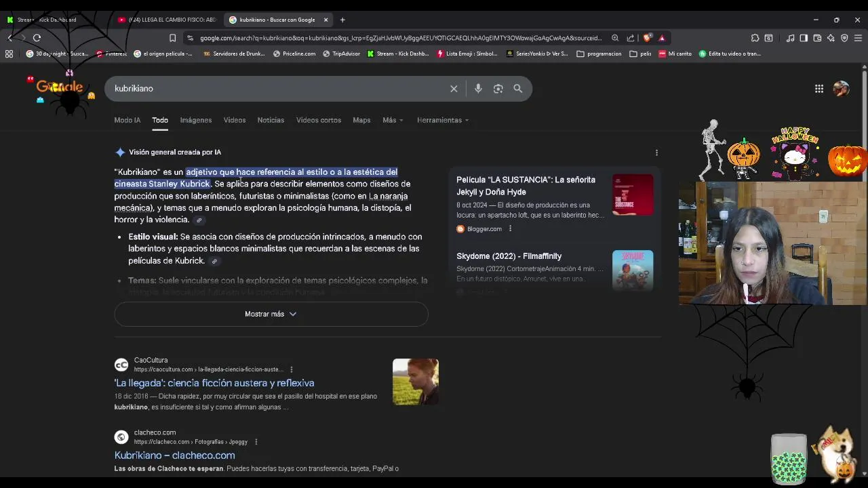Click the Google Halloween doodle logo
868x488 pixels.
coord(61,88)
